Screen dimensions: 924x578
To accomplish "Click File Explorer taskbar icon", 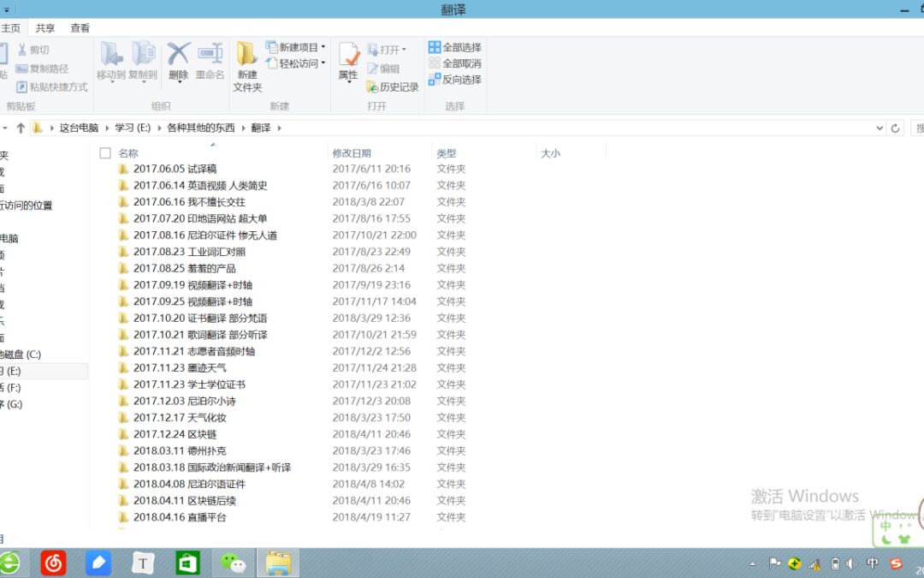I will [x=278, y=563].
